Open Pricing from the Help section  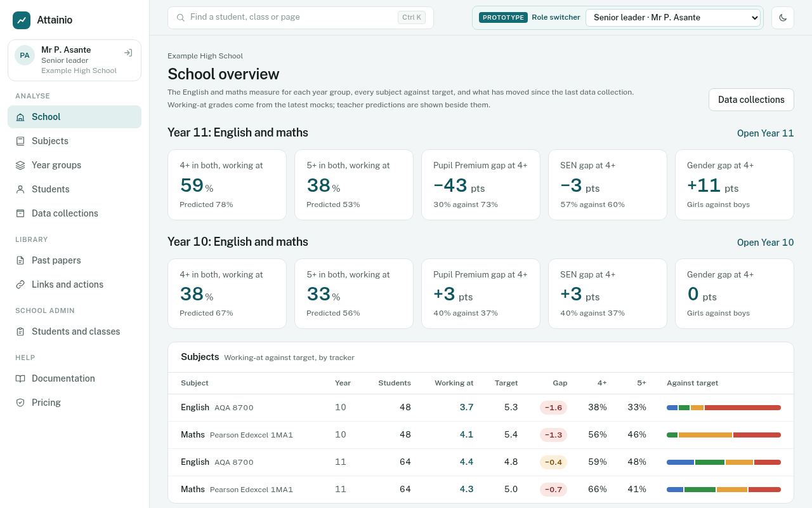coord(74,403)
